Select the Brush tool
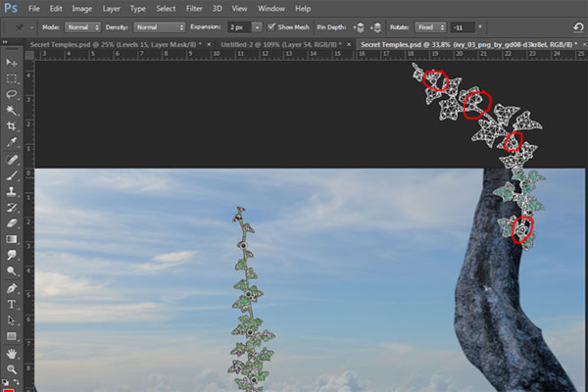The image size is (588, 392). [12, 175]
